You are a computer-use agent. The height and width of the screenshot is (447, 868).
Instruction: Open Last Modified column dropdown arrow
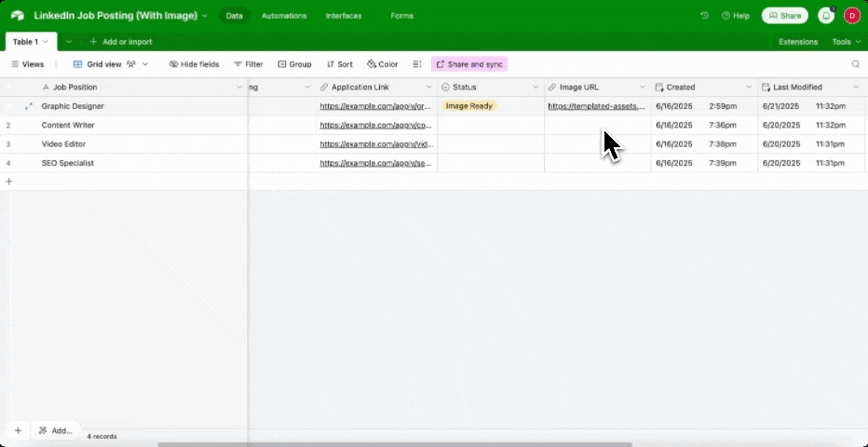[x=856, y=88]
